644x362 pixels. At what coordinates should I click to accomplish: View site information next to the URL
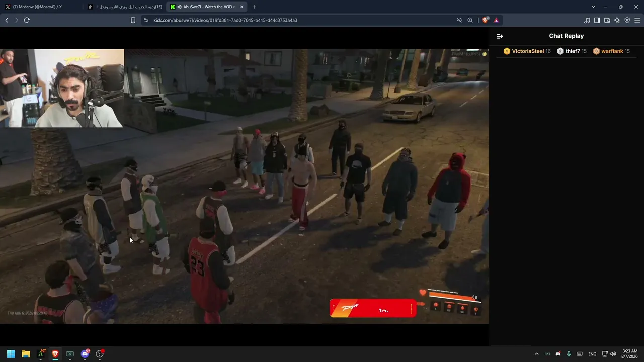coord(146,20)
